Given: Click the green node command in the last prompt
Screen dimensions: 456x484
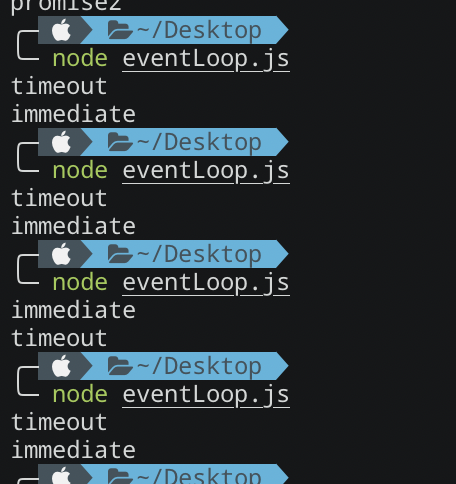Looking at the screenshot, I should [80, 395].
